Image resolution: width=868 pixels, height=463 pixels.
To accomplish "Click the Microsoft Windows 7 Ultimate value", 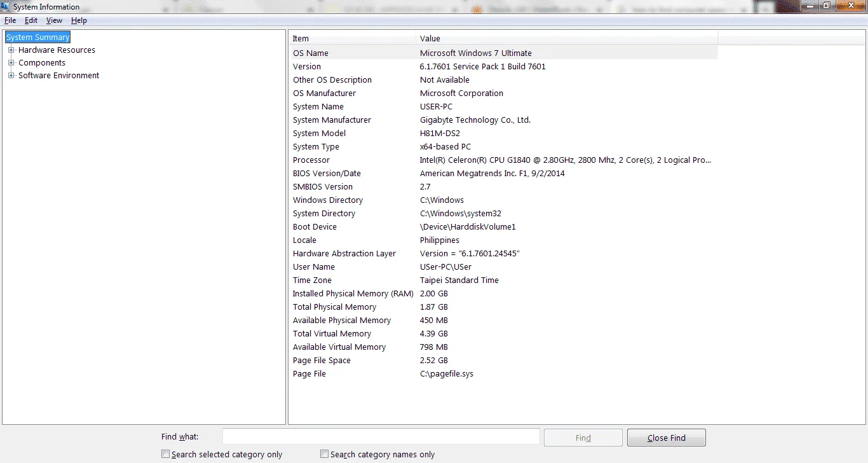I will click(476, 53).
